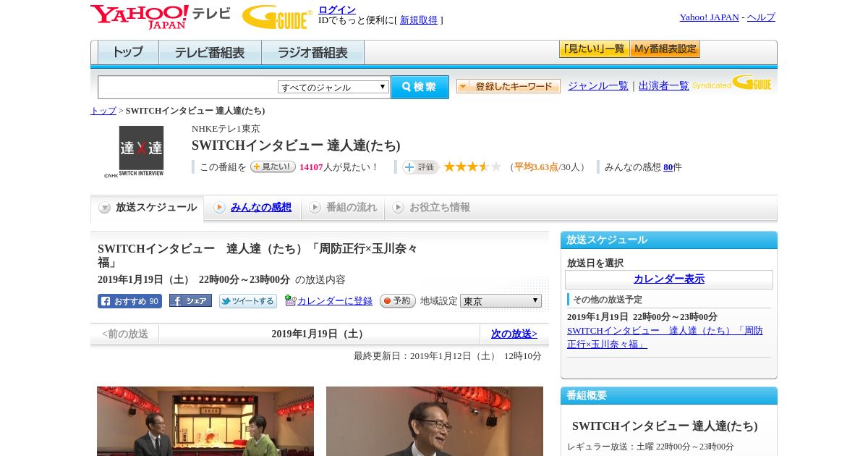This screenshot has width=868, height=456.
Task: Open the My番組表設定 button
Action: click(665, 49)
